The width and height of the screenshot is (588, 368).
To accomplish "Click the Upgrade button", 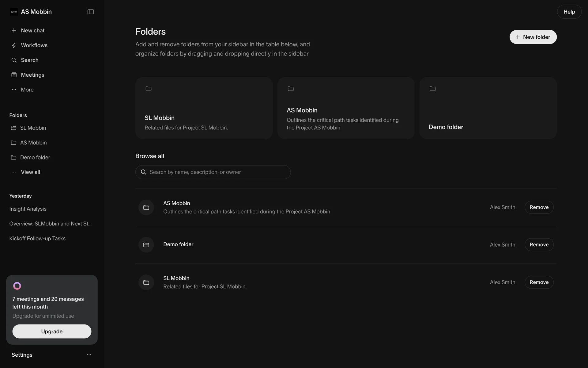I will tap(52, 332).
